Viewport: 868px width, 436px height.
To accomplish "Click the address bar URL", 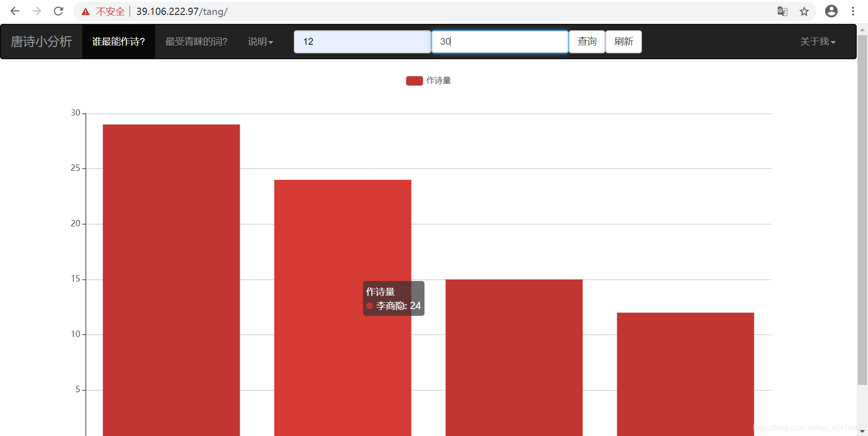I will (182, 12).
